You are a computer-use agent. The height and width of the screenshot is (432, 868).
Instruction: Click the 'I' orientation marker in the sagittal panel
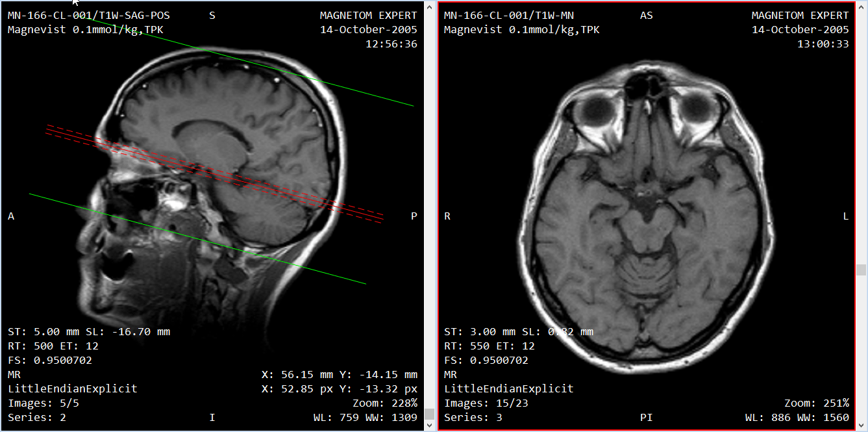(x=212, y=417)
